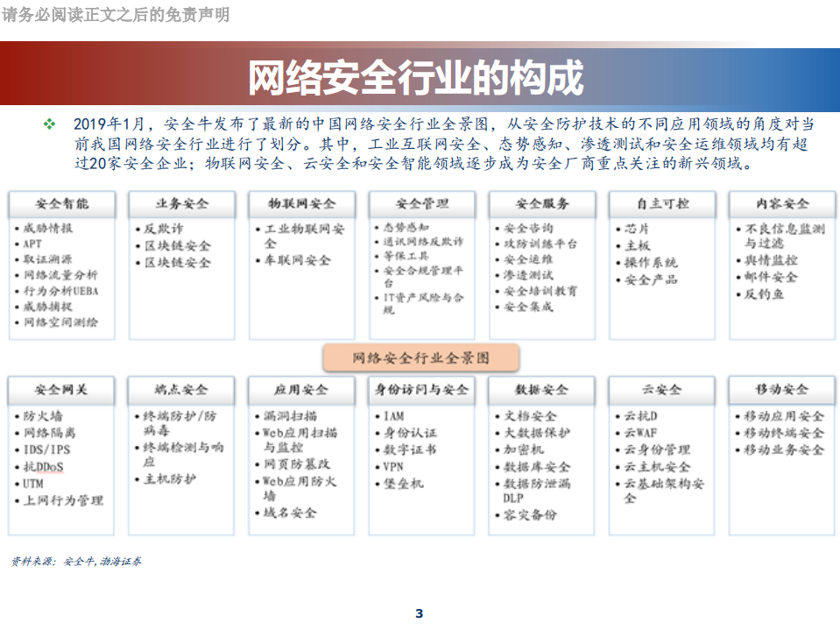Click the VPN item in 身份访问与安全
The height and width of the screenshot is (630, 840).
point(392,466)
